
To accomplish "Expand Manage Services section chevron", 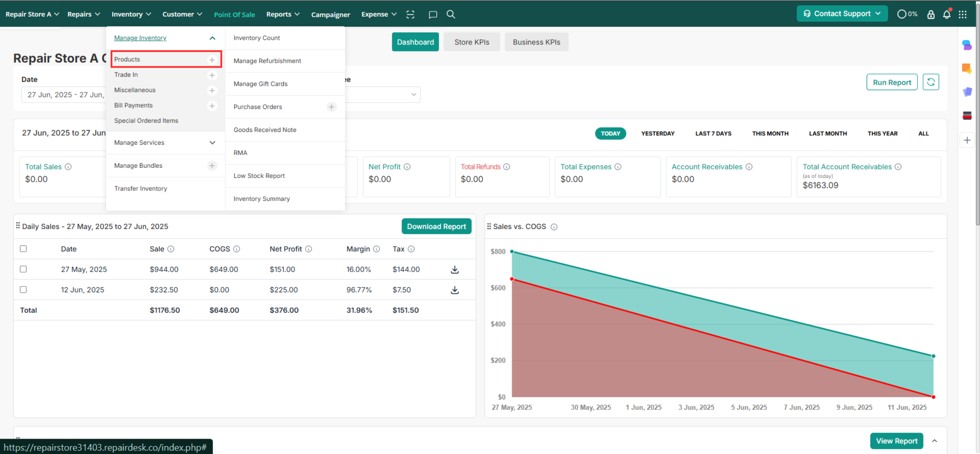I will [212, 143].
